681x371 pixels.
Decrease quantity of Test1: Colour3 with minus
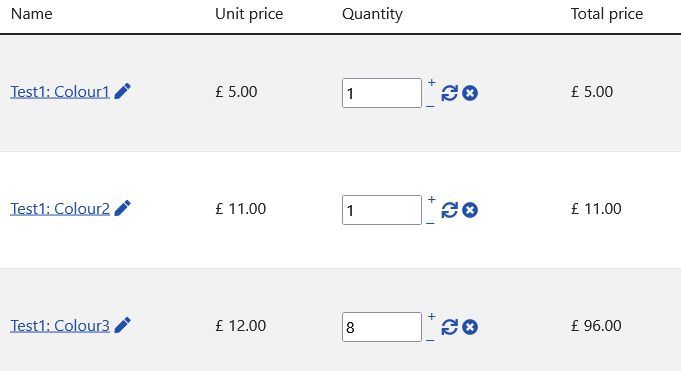coord(430,340)
